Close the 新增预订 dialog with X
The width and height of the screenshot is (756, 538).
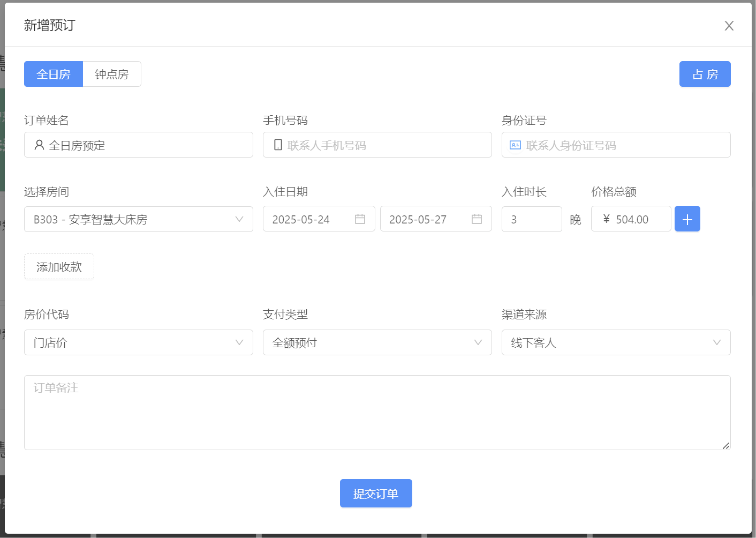(729, 26)
